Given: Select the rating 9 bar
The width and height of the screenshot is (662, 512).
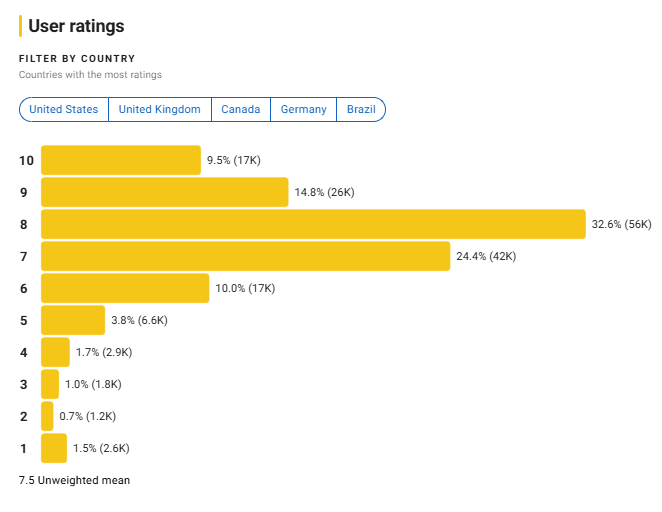Looking at the screenshot, I should tap(164, 192).
